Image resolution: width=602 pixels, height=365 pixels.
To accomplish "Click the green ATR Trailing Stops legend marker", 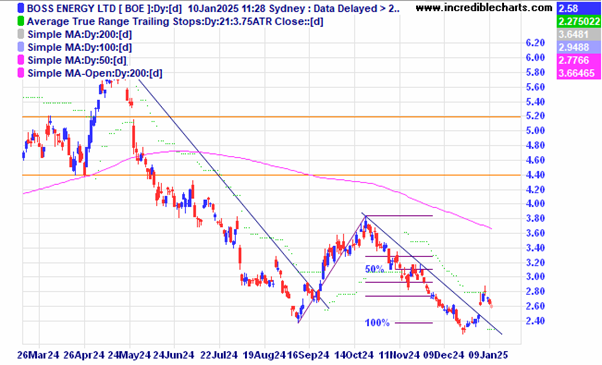I will click(20, 21).
